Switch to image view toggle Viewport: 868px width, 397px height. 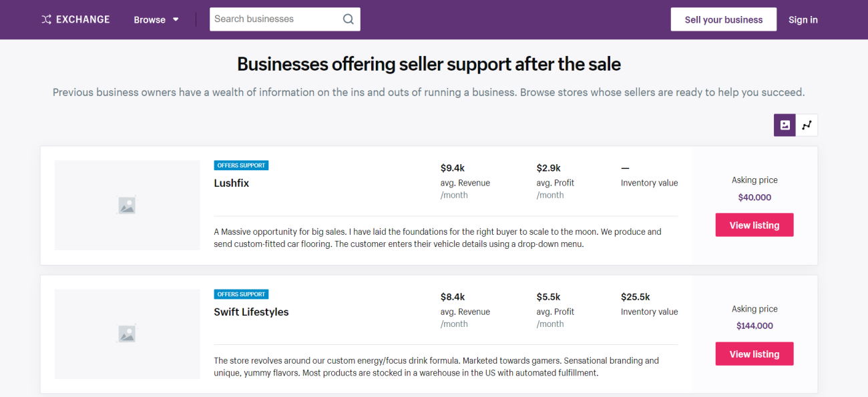(x=785, y=125)
